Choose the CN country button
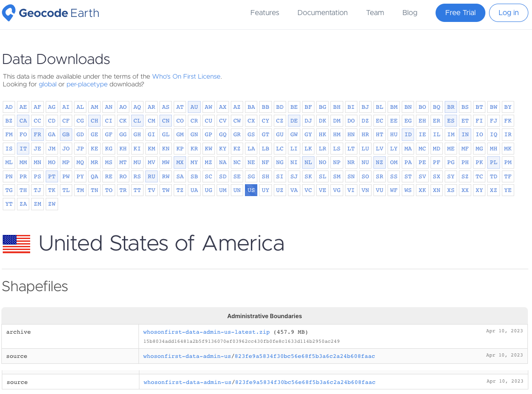Viewport: 532px width, 394px height. tap(165, 121)
